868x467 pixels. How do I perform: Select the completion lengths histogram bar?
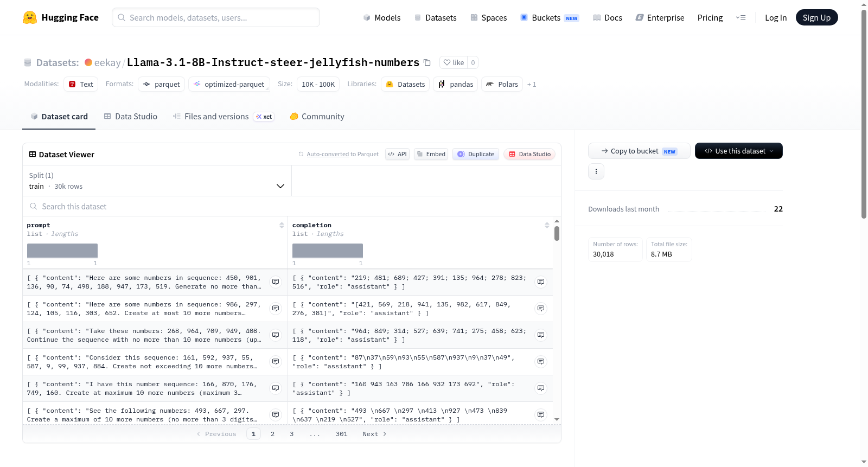[x=328, y=251]
